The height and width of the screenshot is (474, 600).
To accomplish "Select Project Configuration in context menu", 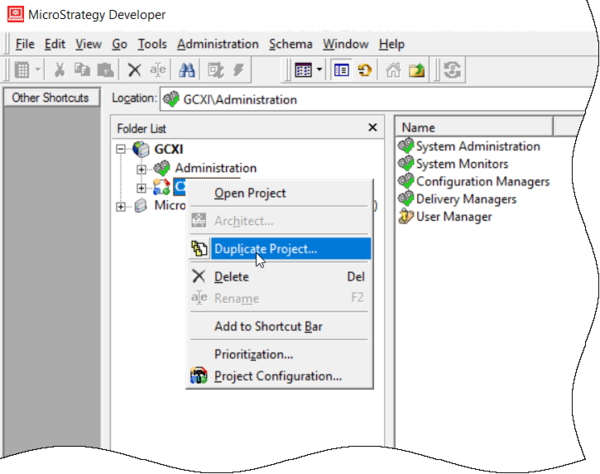I will click(x=277, y=376).
